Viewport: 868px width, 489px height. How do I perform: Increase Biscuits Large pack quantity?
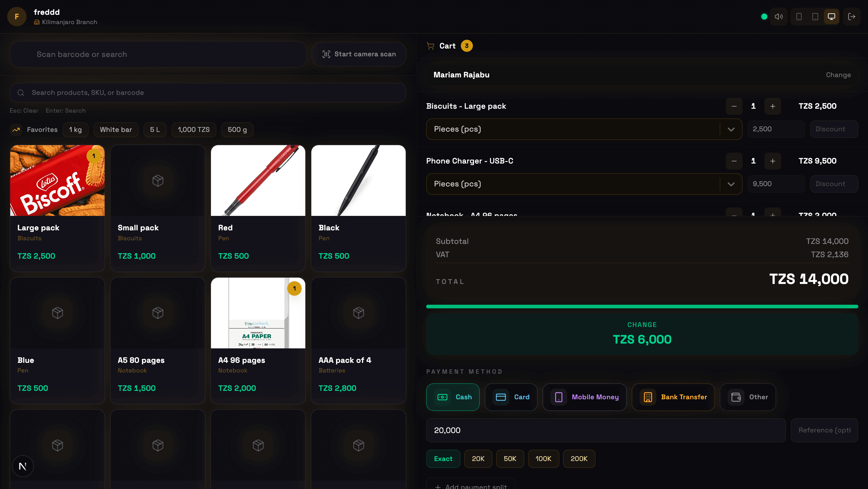(x=773, y=106)
